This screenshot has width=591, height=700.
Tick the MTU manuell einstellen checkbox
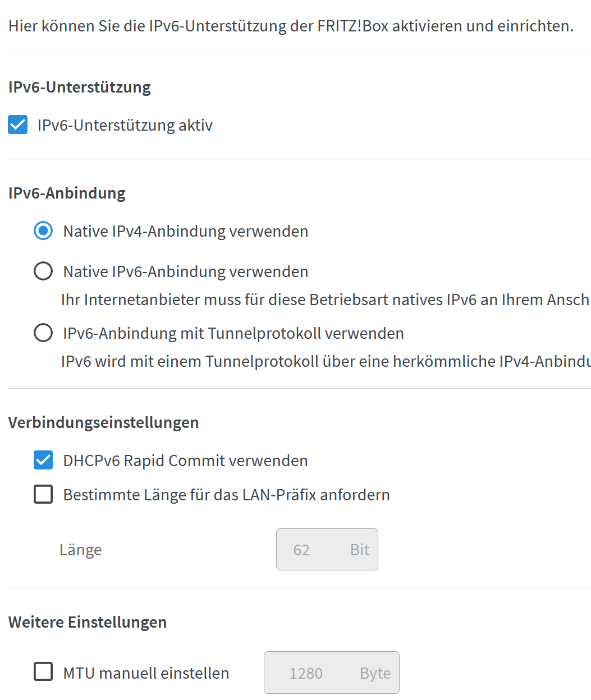point(43,672)
